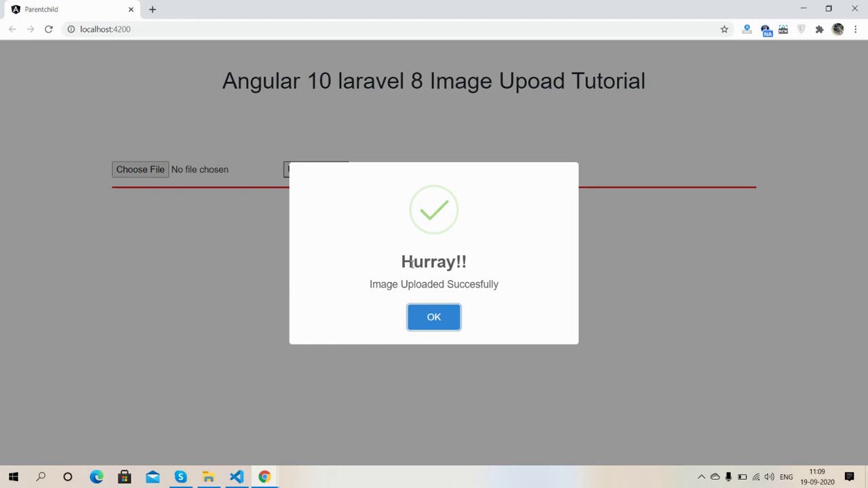Open Skype from taskbar
Screen dimensions: 868x488
point(180,477)
